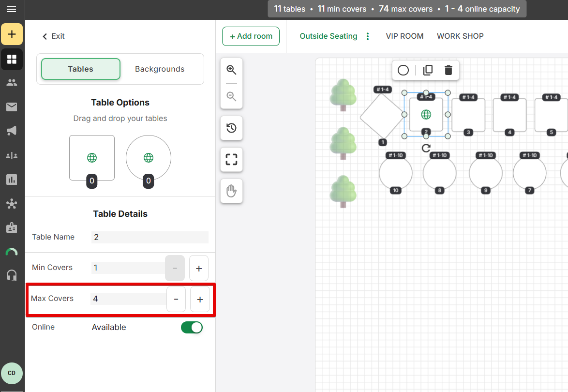This screenshot has width=568, height=392.
Task: Turn off the Online Available toggle
Action: click(x=192, y=328)
